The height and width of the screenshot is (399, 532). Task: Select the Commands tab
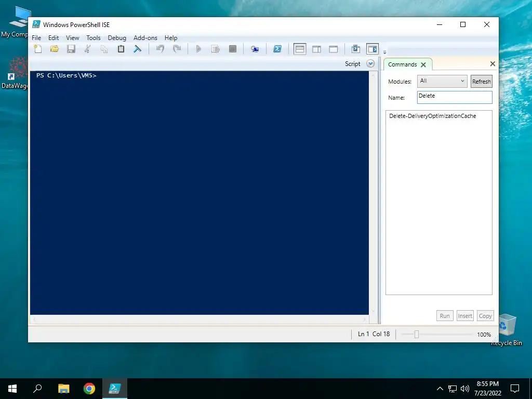coord(403,64)
